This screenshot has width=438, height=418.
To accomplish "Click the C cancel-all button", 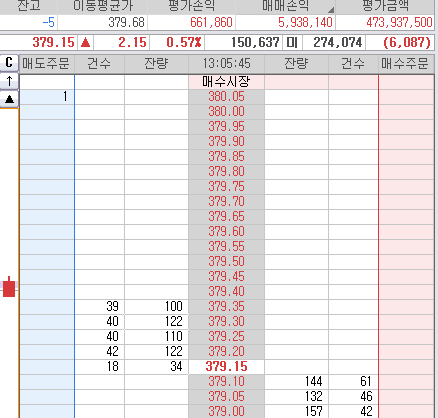I will [x=9, y=62].
